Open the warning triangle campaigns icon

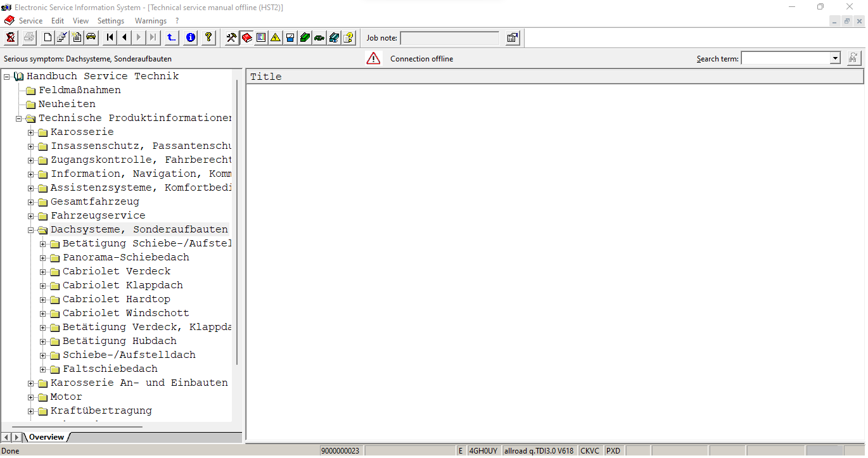pyautogui.click(x=275, y=37)
